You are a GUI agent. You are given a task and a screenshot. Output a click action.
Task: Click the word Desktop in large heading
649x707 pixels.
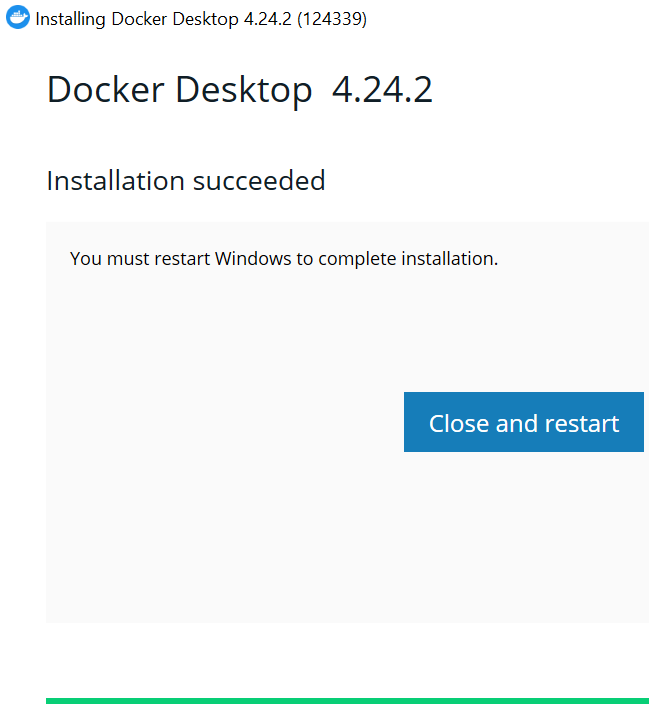(244, 90)
